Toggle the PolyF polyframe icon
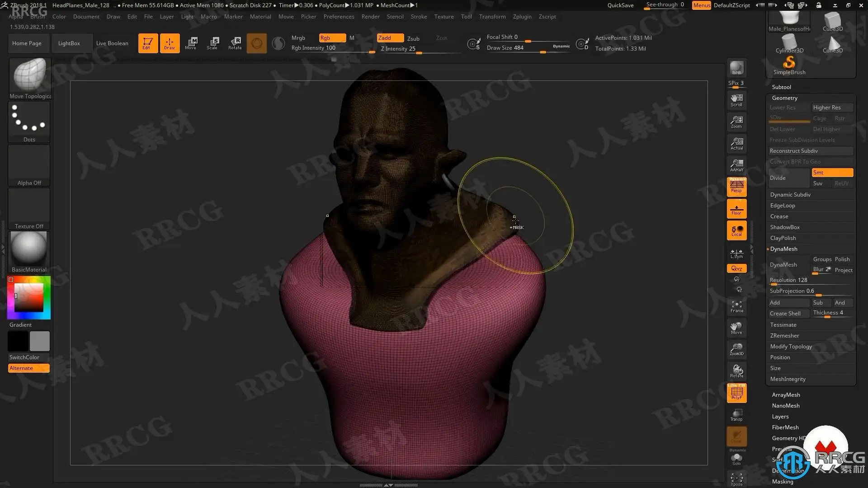 [x=736, y=393]
